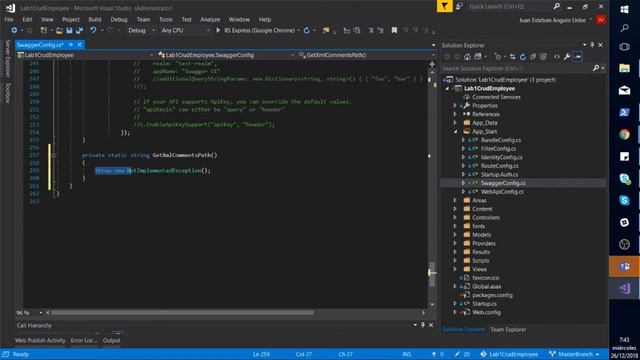640x360 pixels.
Task: Click the Bookmark icon in toolbar
Action: (394, 30)
